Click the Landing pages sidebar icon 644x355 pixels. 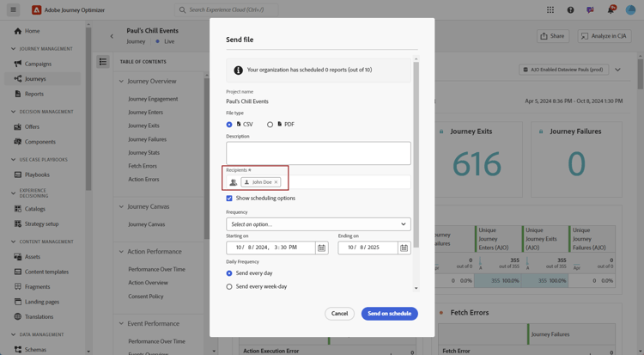[18, 302]
